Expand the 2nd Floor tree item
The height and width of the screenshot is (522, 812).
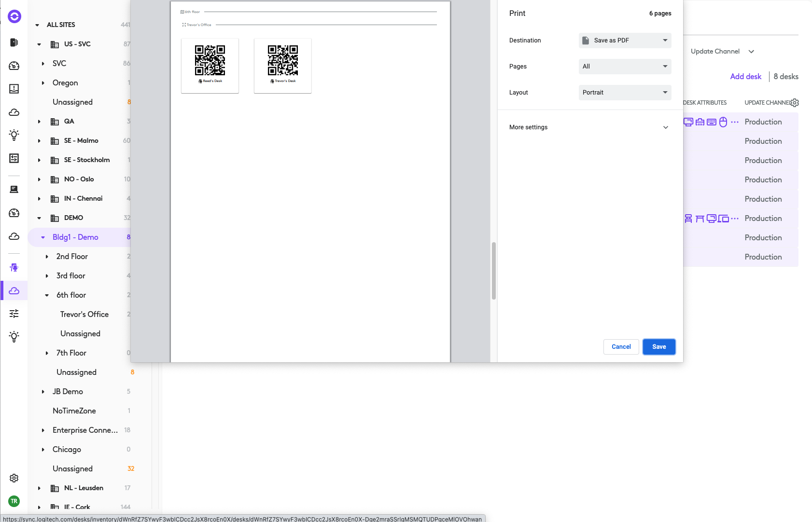click(x=47, y=256)
